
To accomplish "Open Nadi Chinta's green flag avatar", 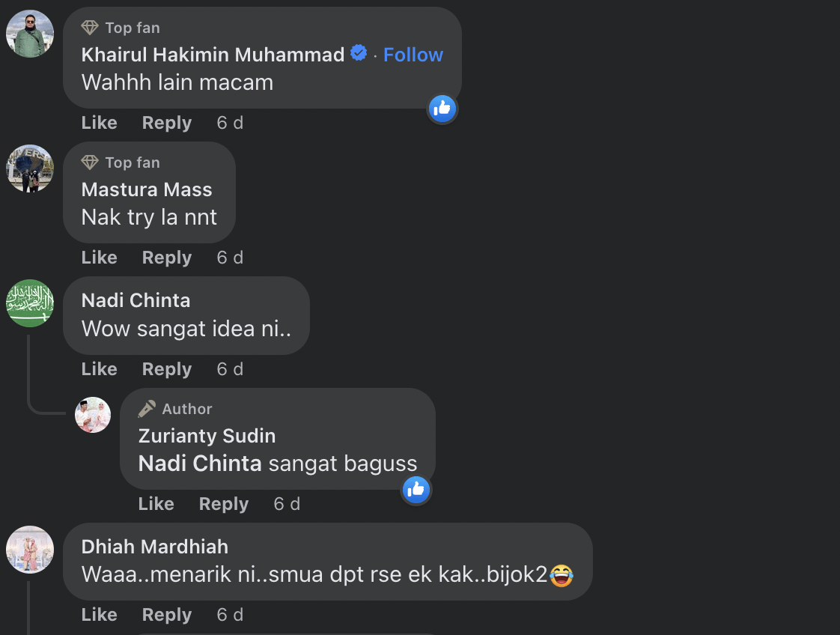I will 30,303.
